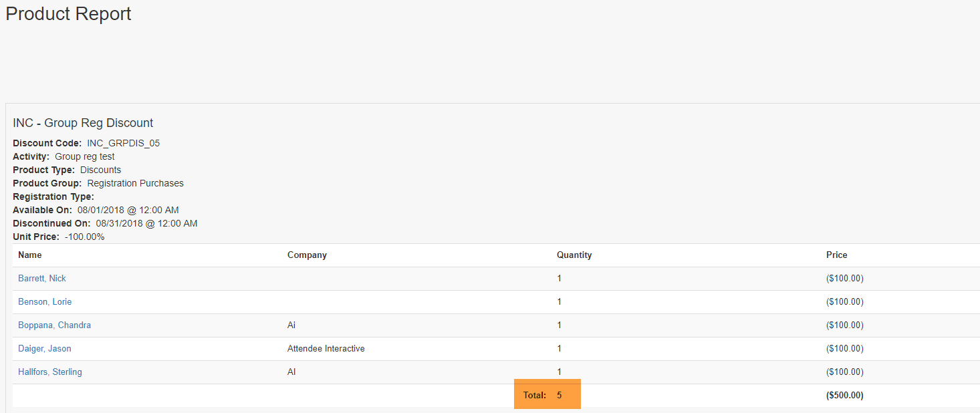Image resolution: width=980 pixels, height=413 pixels.
Task: Click the Unit Price -100.00% value
Action: click(x=84, y=237)
